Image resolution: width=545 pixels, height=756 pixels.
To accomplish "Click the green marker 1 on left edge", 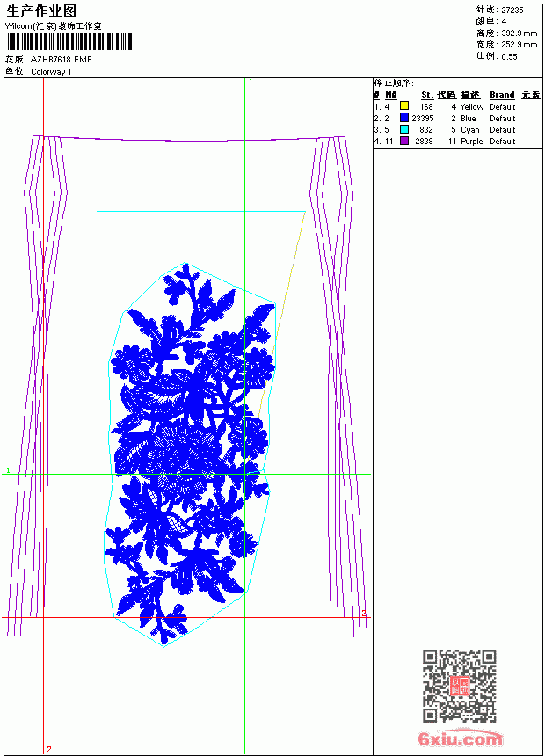I will pyautogui.click(x=8, y=470).
